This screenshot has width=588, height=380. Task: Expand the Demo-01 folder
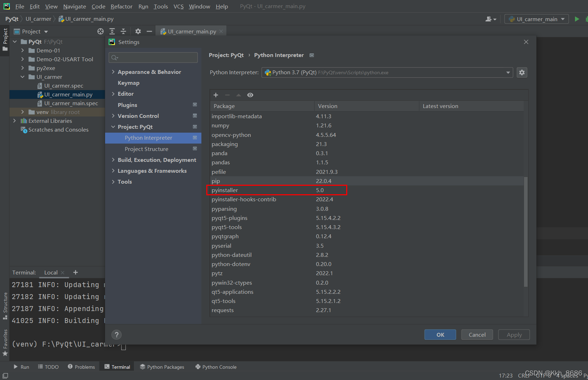(x=22, y=50)
